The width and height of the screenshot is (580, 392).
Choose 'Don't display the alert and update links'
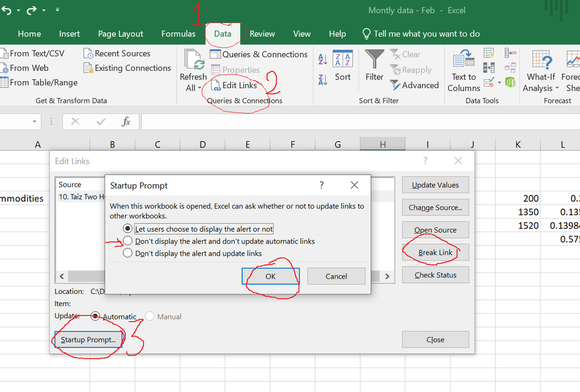[128, 253]
